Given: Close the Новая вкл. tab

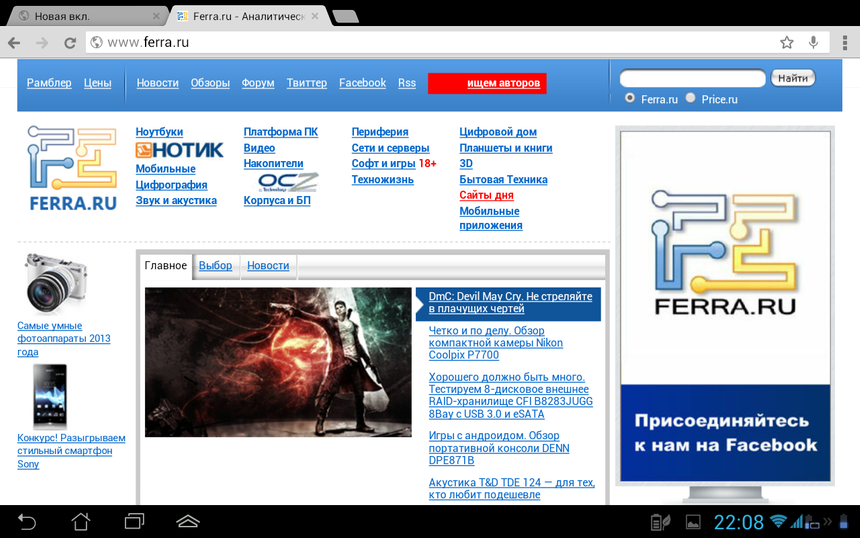Looking at the screenshot, I should click(x=156, y=16).
